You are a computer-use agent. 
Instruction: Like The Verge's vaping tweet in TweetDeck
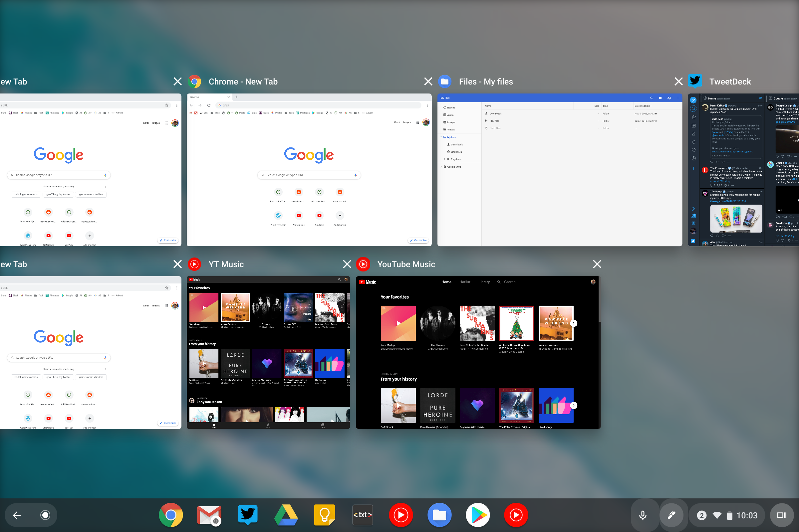tap(723, 236)
